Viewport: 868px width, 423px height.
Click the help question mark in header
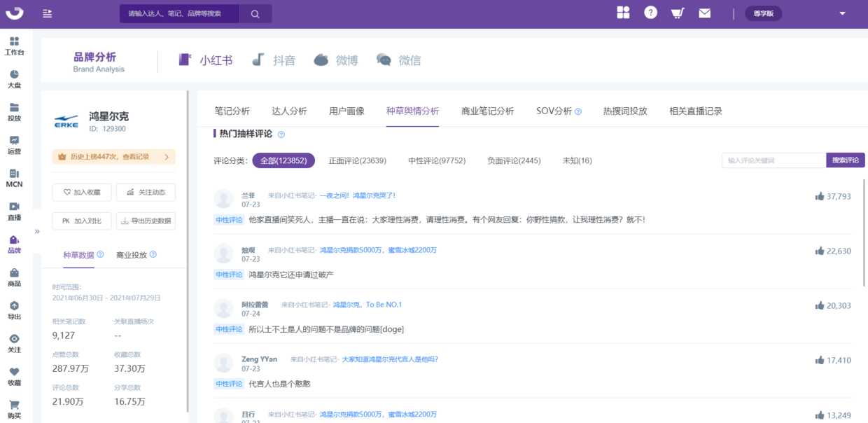click(x=650, y=13)
